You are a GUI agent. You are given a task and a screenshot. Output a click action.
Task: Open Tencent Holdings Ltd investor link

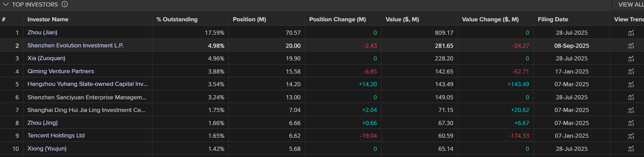56,135
